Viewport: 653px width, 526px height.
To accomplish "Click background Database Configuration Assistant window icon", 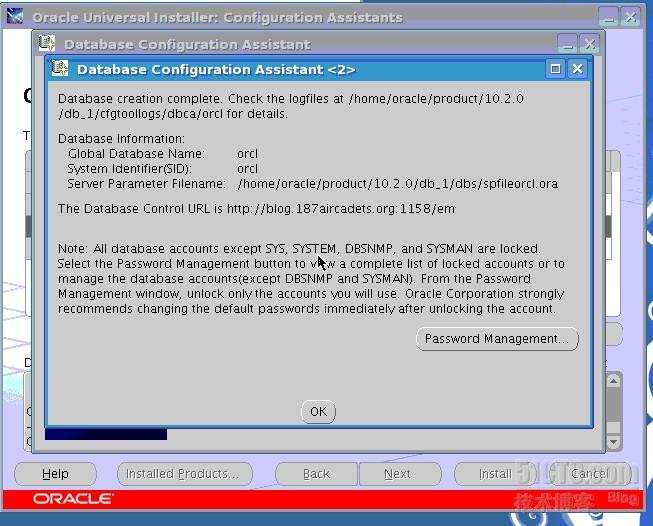I will pyautogui.click(x=47, y=43).
